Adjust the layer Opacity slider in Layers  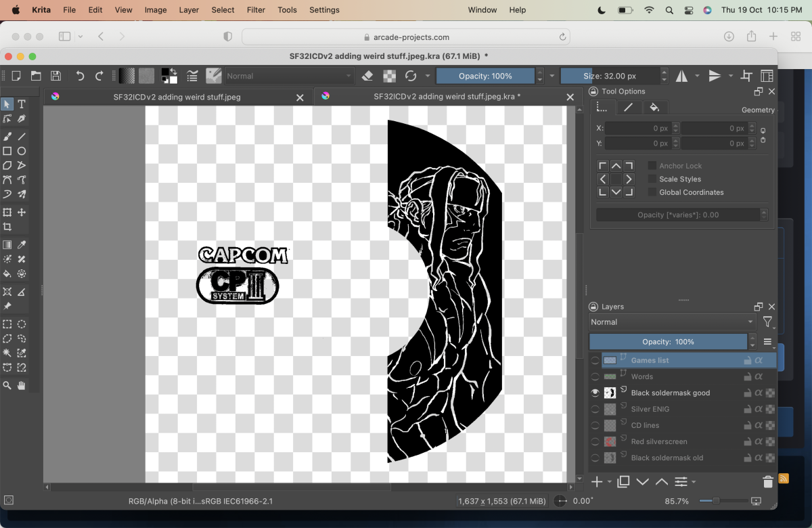coord(668,342)
